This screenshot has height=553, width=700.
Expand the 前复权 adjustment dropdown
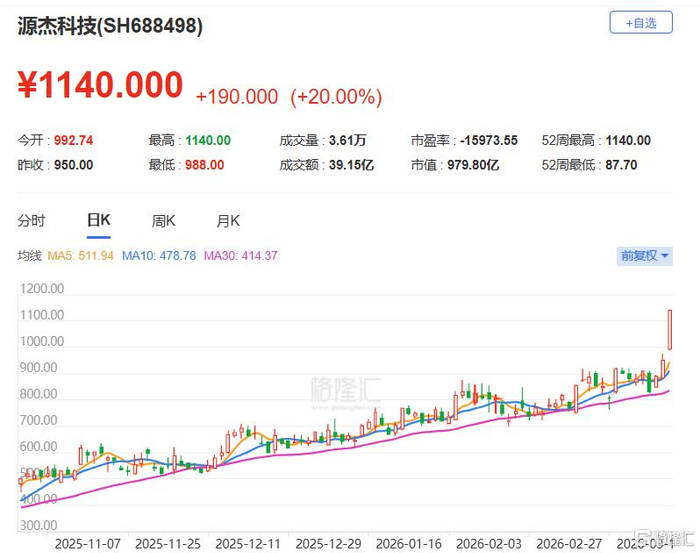coord(644,256)
